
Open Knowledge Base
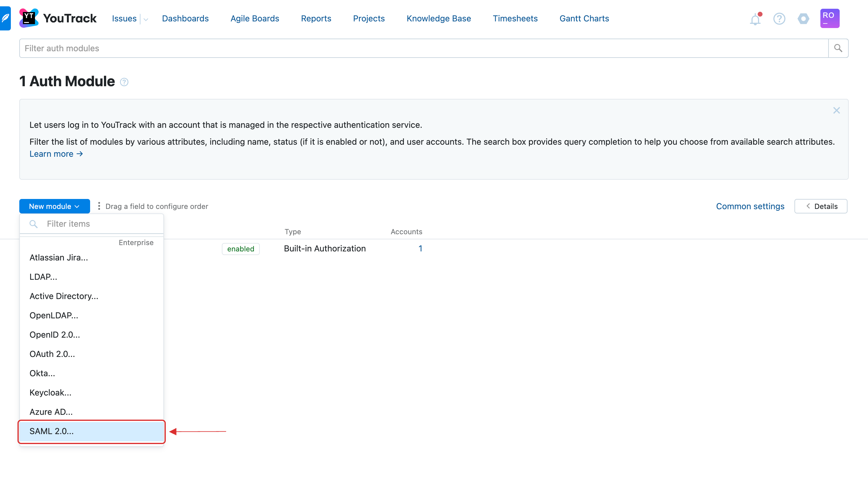coord(439,18)
